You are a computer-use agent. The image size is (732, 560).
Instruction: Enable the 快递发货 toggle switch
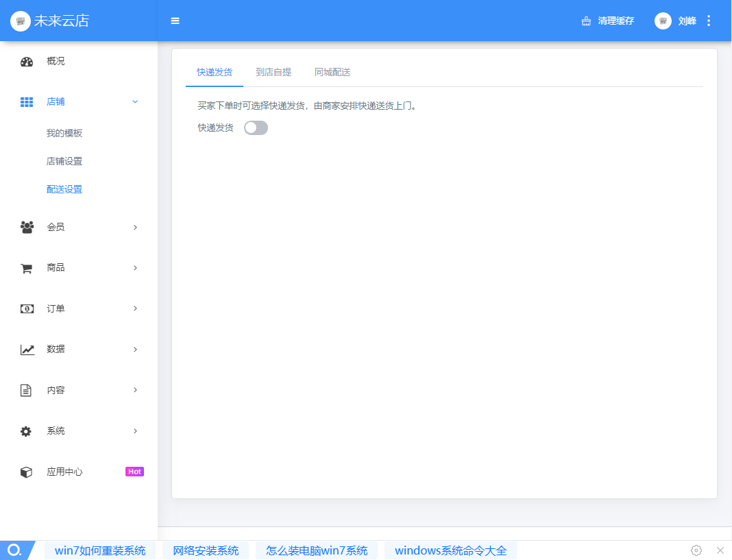tap(256, 127)
